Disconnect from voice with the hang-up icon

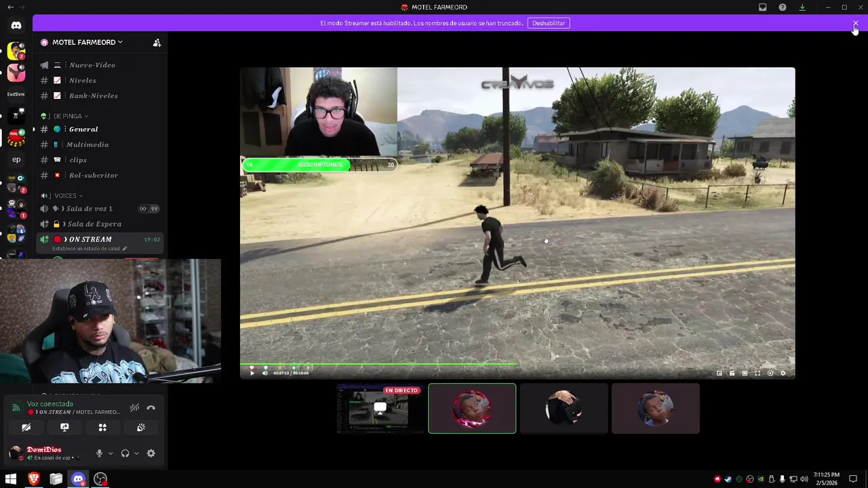coord(151,407)
